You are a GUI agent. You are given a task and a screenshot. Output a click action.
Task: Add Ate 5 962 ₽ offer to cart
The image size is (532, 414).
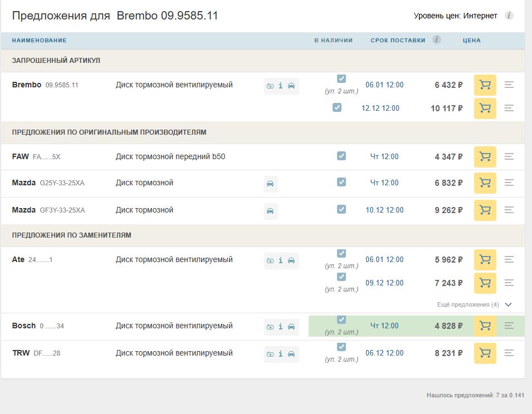485,260
